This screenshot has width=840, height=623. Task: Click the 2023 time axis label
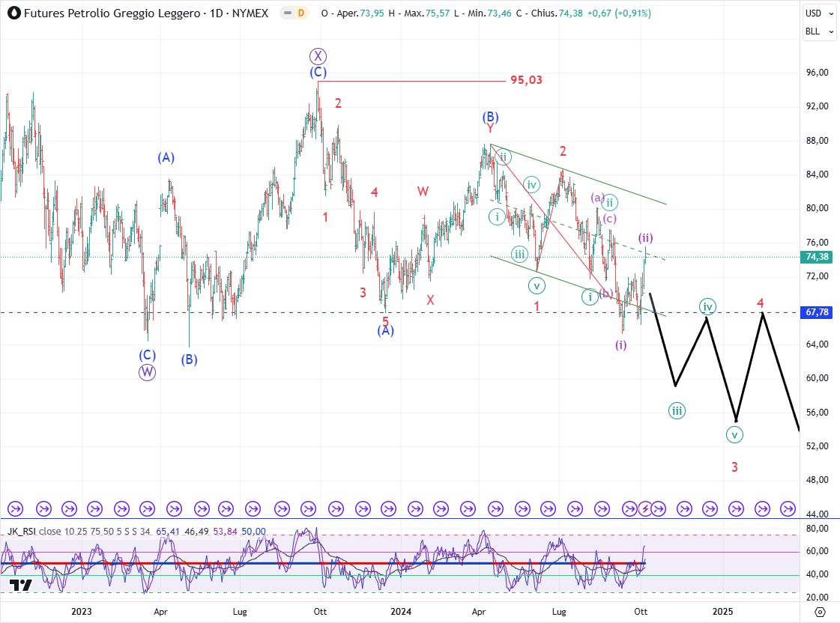[82, 611]
